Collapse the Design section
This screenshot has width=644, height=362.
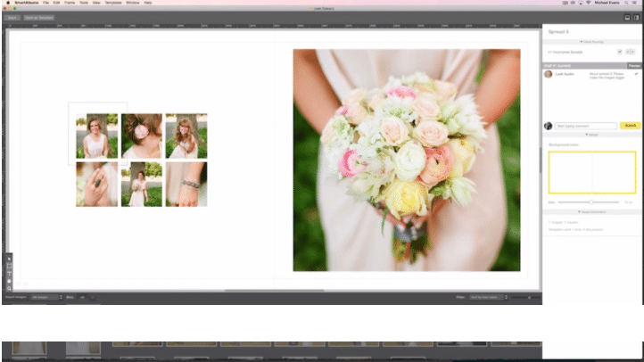[x=591, y=135]
